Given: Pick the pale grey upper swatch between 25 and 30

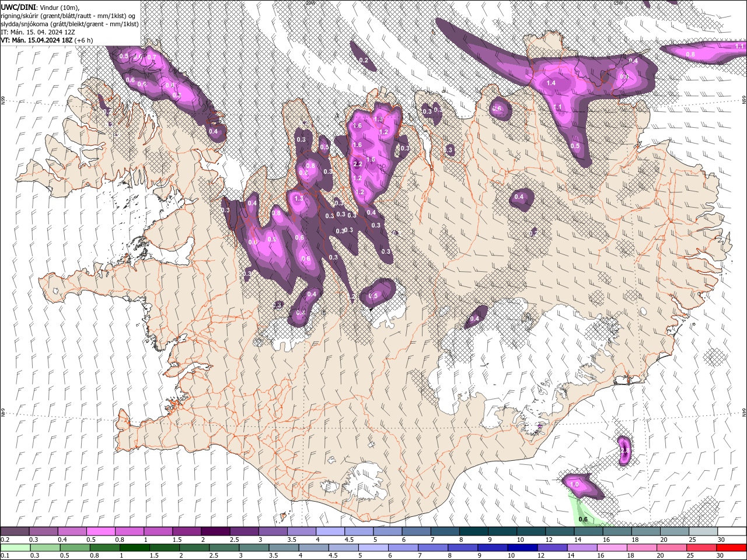Looking at the screenshot, I should tap(703, 531).
